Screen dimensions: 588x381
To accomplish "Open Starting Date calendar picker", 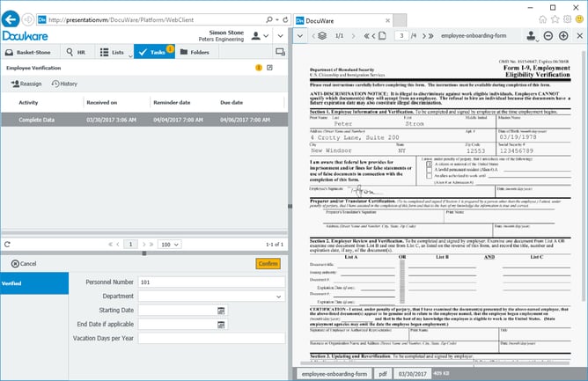I will (x=222, y=311).
